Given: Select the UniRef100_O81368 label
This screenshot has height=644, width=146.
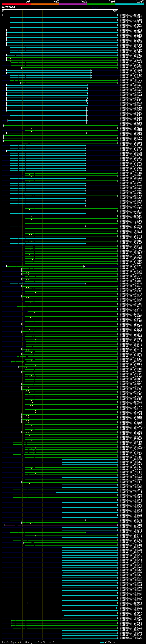Looking at the screenshot, I should (x=131, y=48).
